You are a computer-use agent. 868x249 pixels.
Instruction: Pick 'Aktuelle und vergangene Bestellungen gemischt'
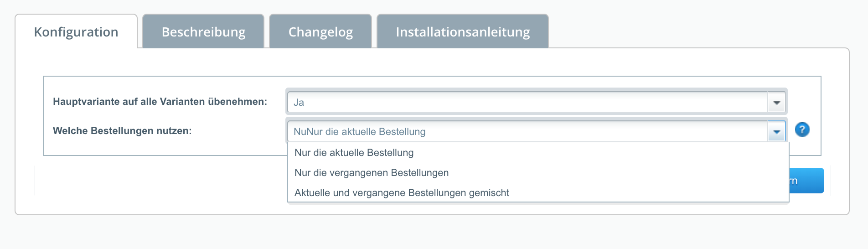pyautogui.click(x=402, y=193)
